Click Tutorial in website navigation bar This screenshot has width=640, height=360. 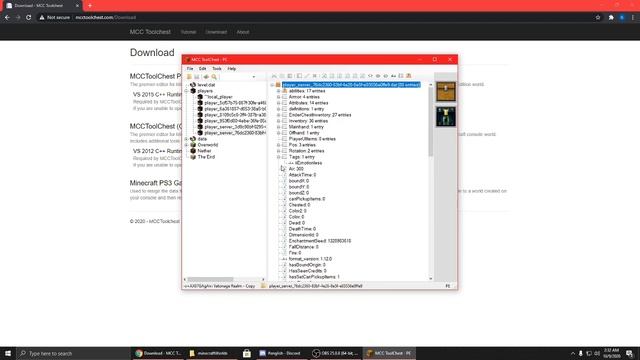tap(188, 32)
